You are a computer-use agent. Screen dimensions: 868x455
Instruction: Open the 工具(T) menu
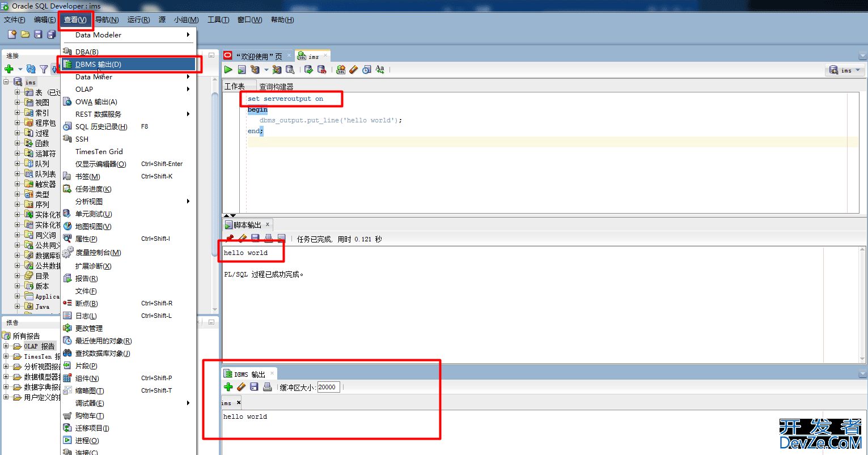tap(218, 20)
